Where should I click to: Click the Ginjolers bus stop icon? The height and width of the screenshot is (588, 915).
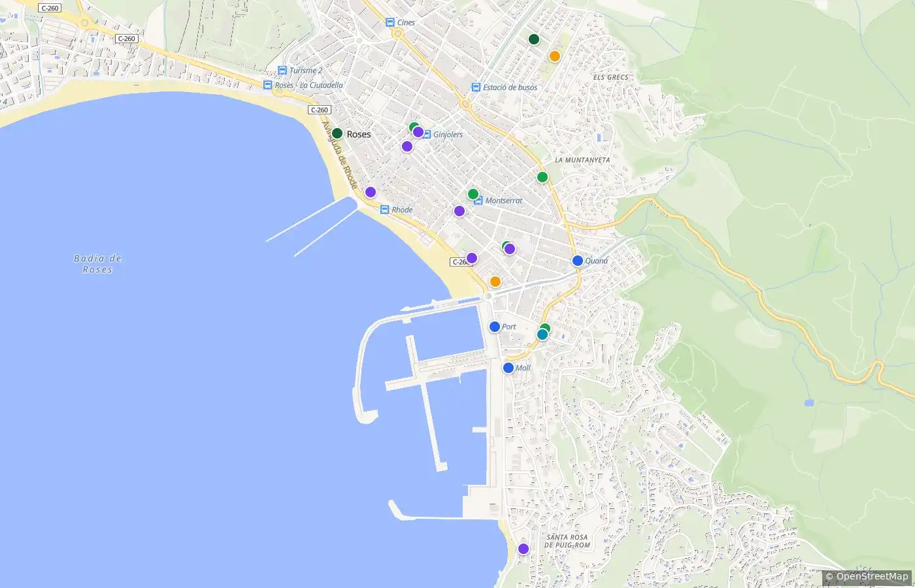pyautogui.click(x=427, y=135)
